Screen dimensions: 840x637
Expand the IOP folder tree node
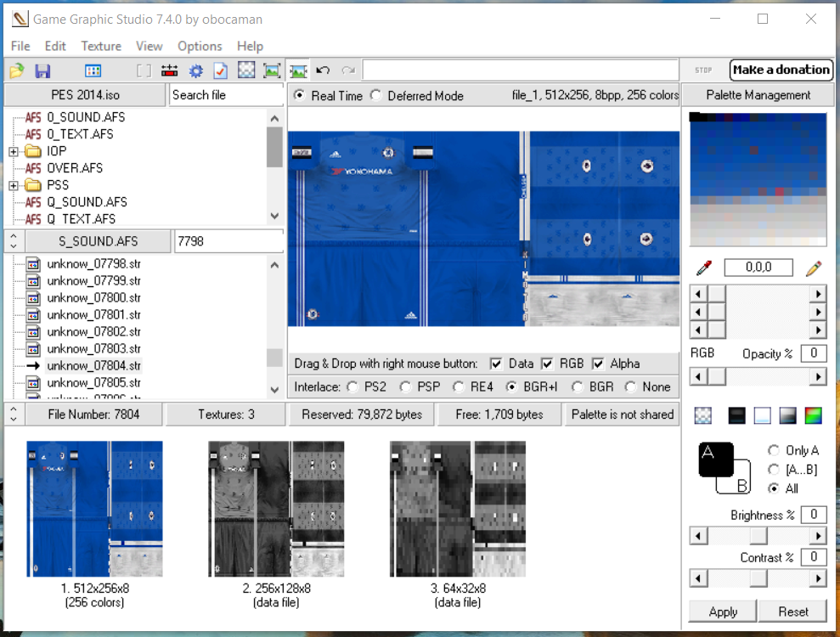tap(14, 152)
